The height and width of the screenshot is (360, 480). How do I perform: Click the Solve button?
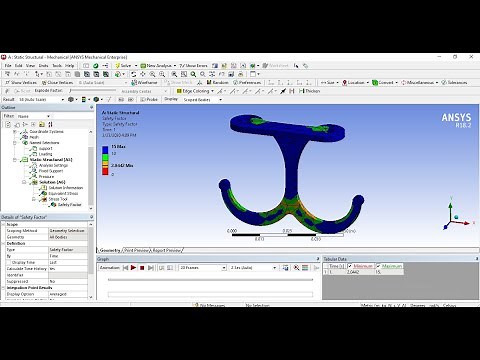click(123, 66)
